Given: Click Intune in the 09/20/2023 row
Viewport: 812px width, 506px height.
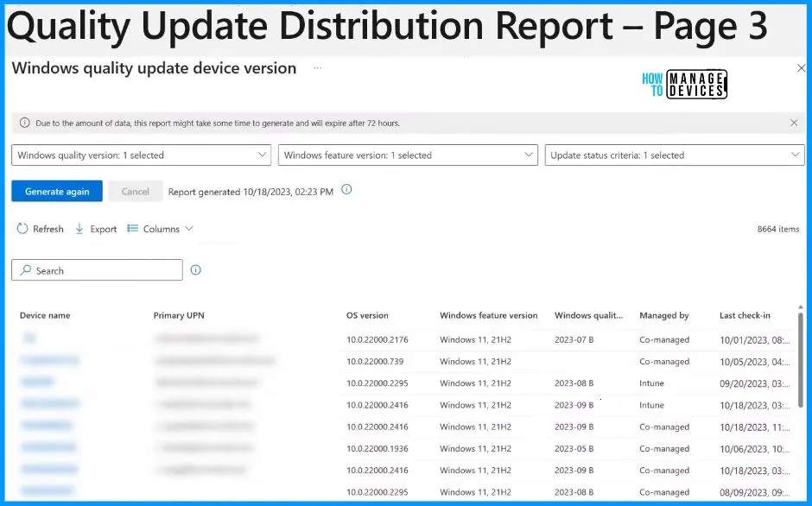Looking at the screenshot, I should (x=651, y=383).
